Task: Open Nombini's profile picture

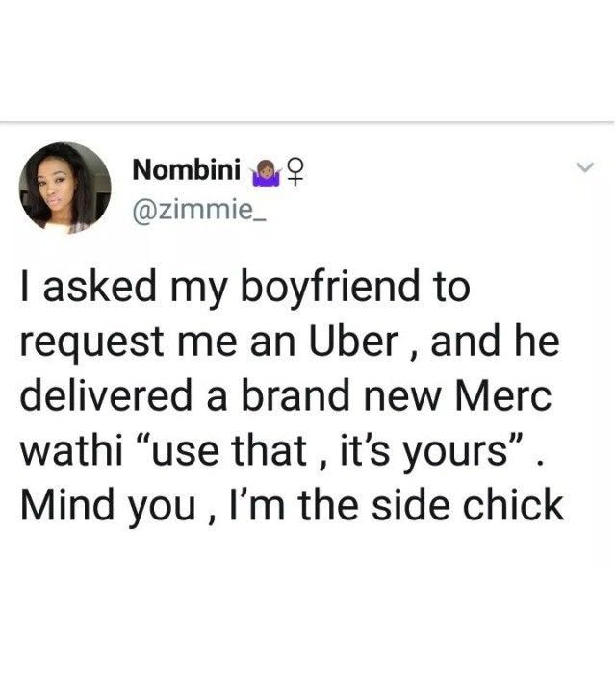Action: click(x=65, y=189)
